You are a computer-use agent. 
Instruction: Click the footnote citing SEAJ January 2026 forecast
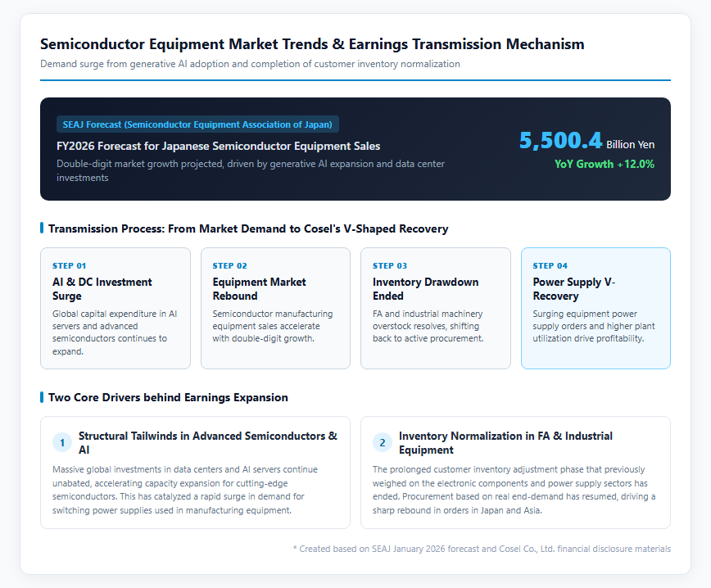pyautogui.click(x=482, y=549)
